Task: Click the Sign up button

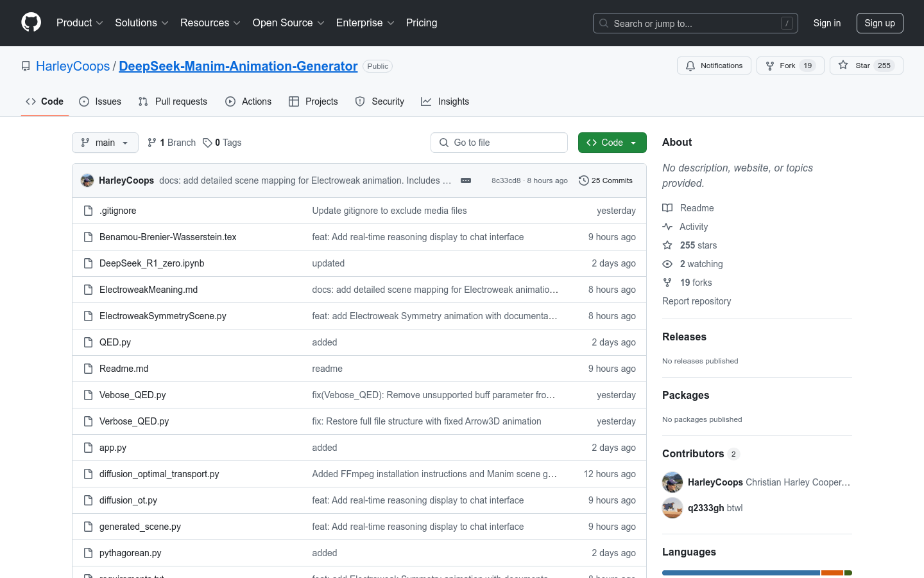Action: (879, 23)
